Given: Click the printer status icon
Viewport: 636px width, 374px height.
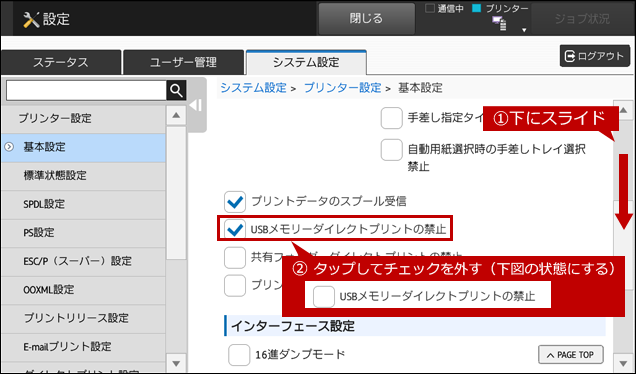Looking at the screenshot, I should pos(499,24).
